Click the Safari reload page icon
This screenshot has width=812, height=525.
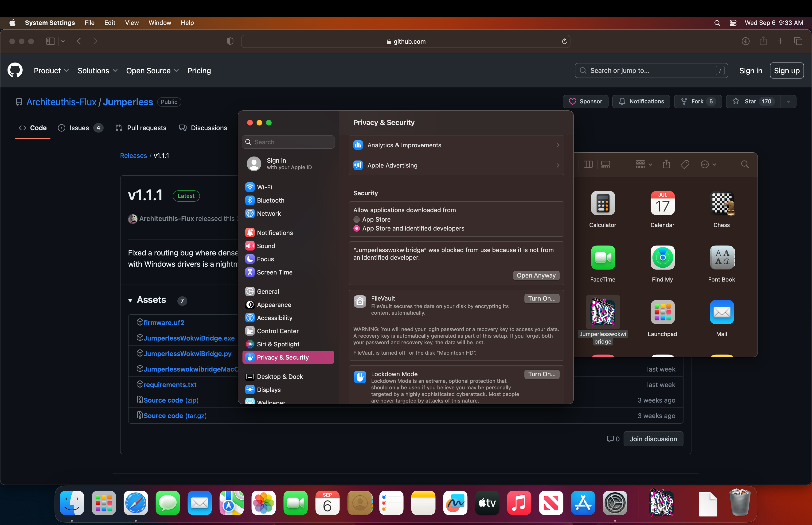(564, 41)
